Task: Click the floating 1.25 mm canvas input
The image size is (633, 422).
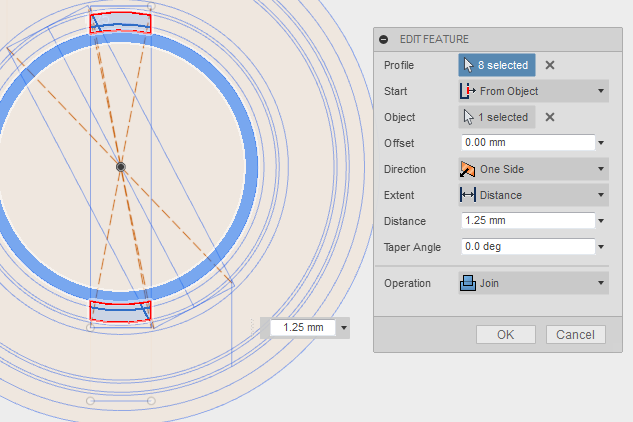Action: tap(303, 327)
